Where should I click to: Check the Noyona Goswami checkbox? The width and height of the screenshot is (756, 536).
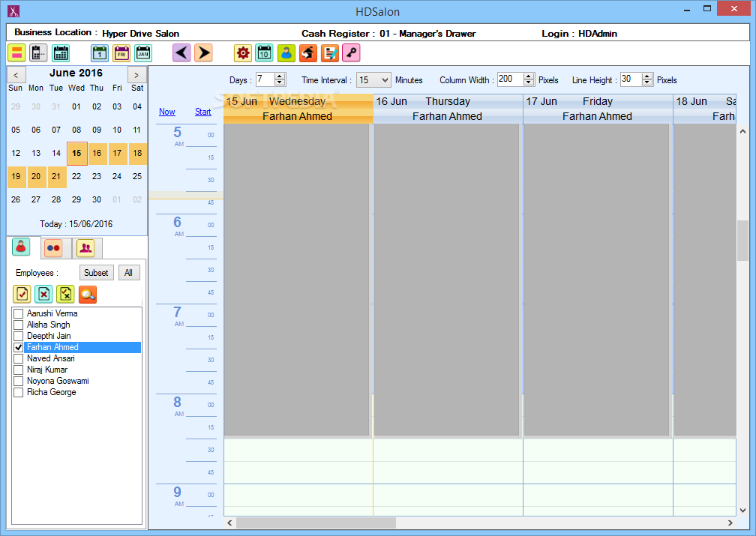tap(18, 381)
